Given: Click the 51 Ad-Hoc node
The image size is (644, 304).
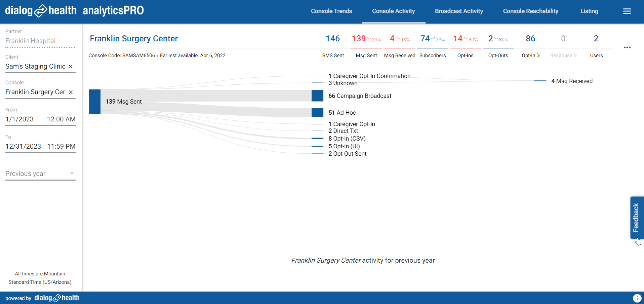Looking at the screenshot, I should click(317, 112).
